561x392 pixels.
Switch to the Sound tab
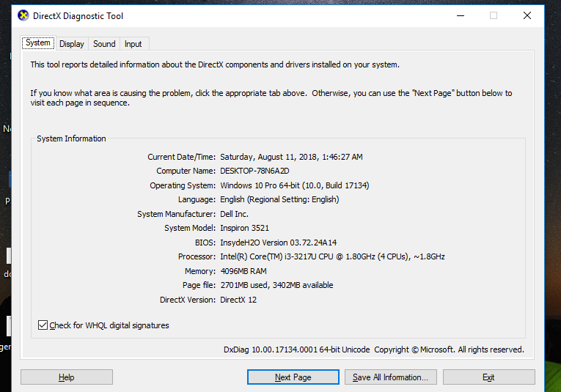click(104, 44)
